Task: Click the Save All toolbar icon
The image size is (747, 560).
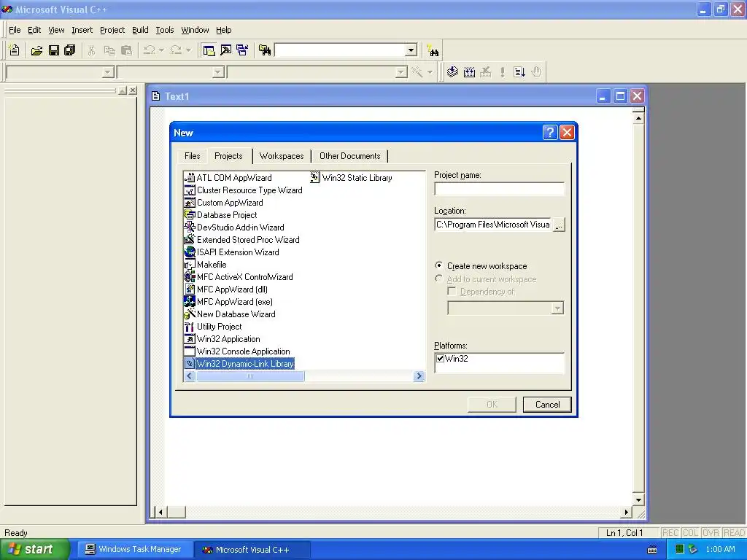Action: [70, 50]
